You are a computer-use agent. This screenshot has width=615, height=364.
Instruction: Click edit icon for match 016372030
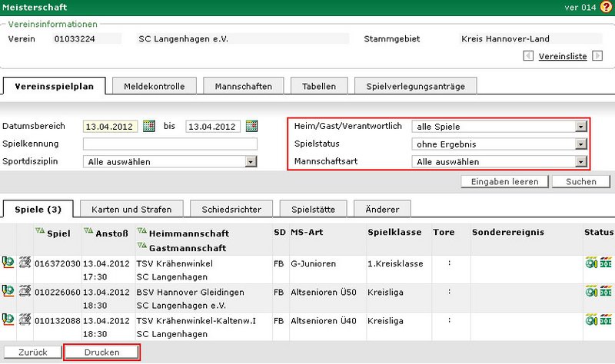coord(8,263)
